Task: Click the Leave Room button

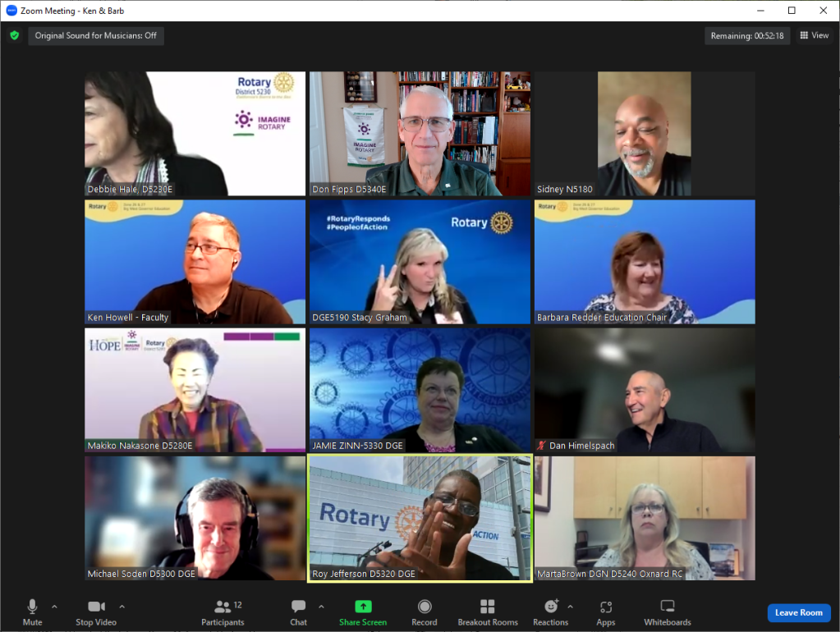Action: (798, 613)
